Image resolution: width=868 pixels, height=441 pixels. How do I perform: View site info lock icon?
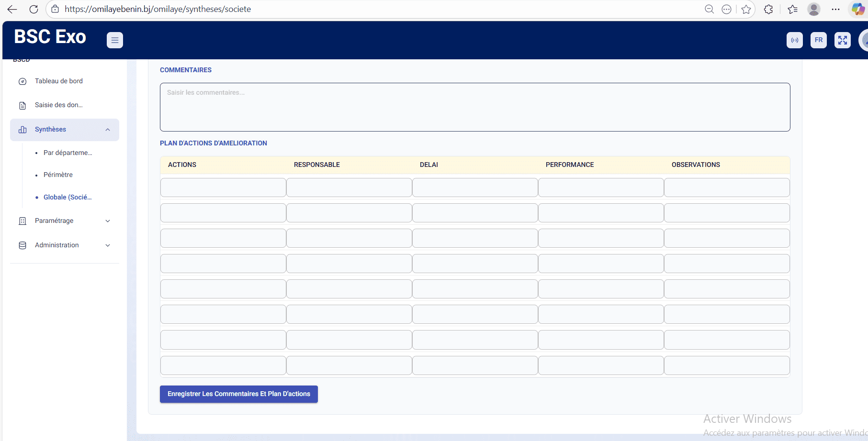(55, 9)
